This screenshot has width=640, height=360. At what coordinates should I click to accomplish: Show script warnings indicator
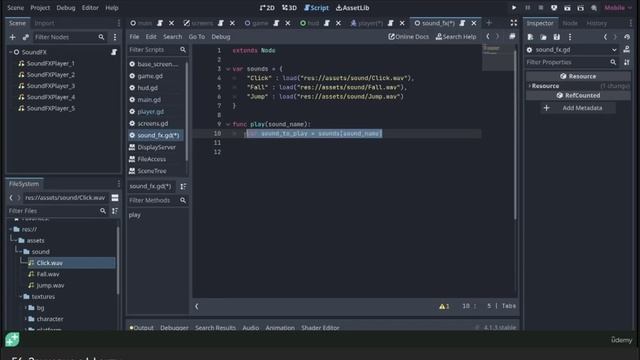pyautogui.click(x=444, y=306)
